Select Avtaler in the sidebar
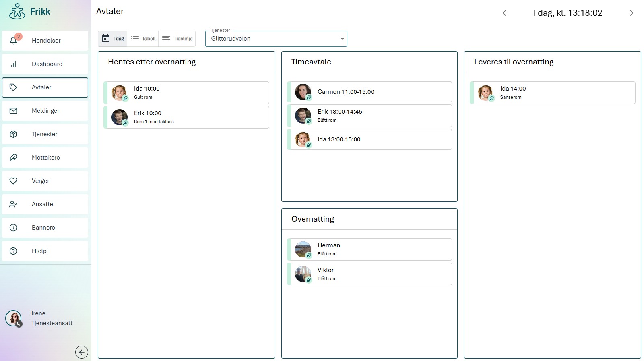This screenshot has width=644, height=361. (x=45, y=87)
